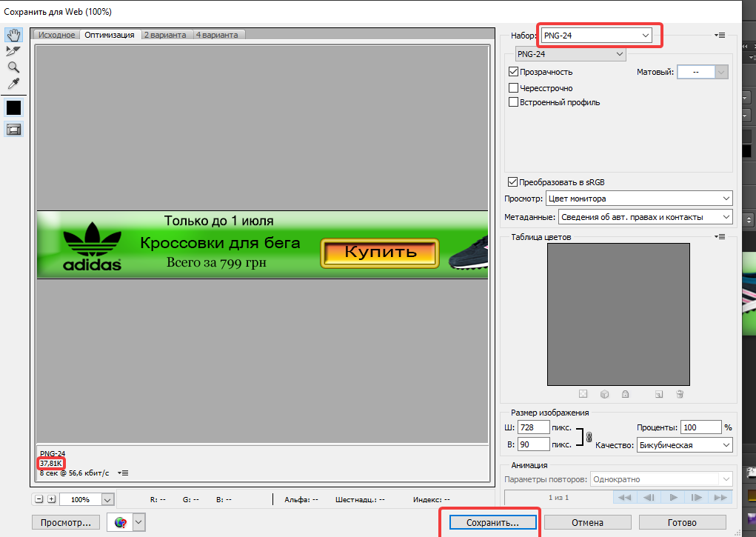The width and height of the screenshot is (756, 537).
Task: Click the Adidas banner preview image
Action: (x=262, y=244)
